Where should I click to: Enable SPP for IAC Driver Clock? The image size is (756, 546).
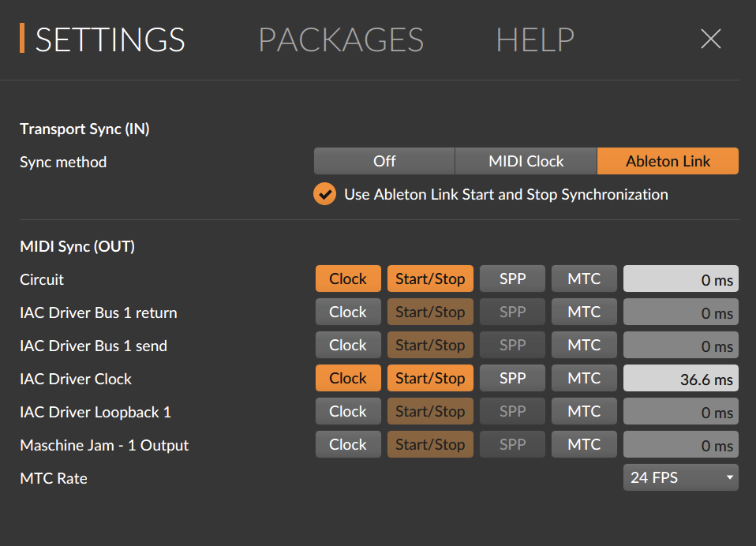(x=512, y=378)
